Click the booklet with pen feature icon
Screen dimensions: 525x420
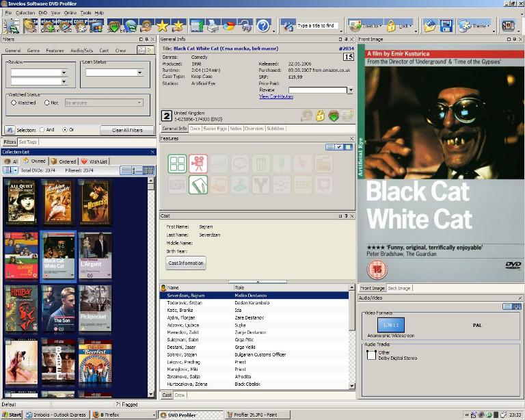[x=198, y=185]
